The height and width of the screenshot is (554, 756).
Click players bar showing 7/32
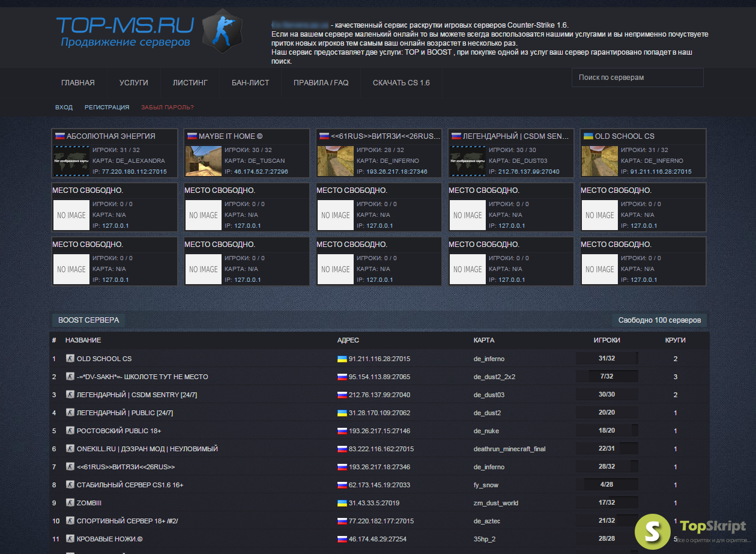[606, 377]
